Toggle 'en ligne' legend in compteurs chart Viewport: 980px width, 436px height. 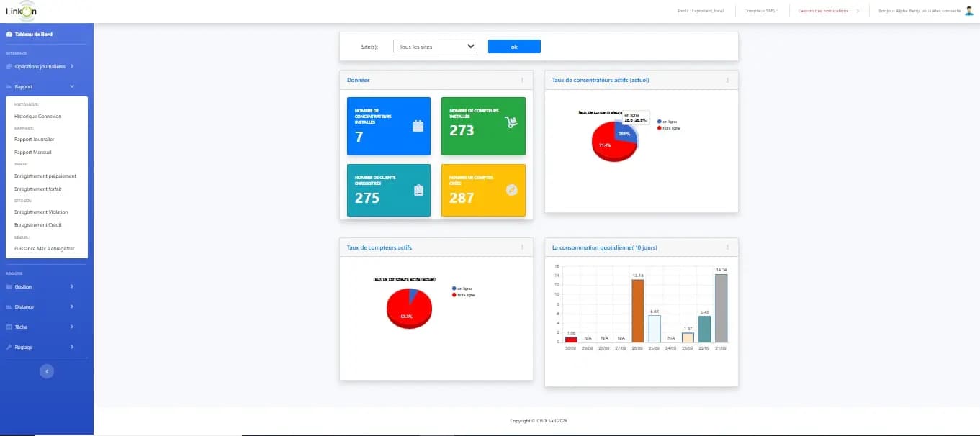(x=462, y=289)
